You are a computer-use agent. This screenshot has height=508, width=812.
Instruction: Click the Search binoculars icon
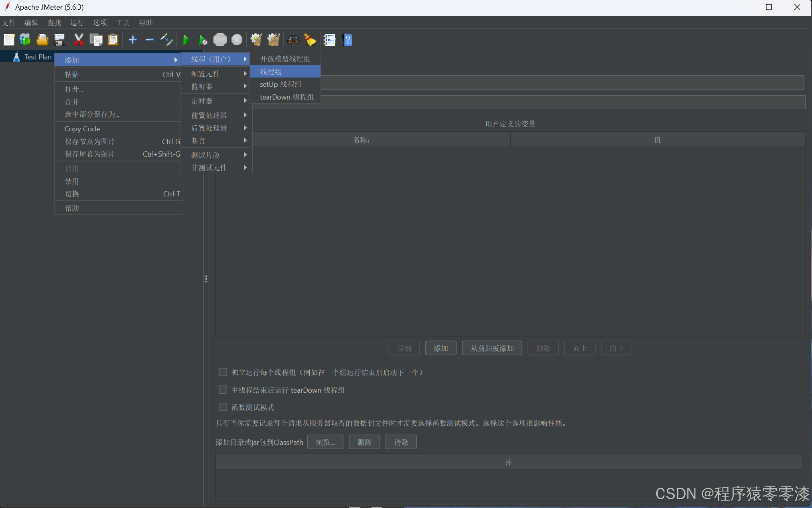click(x=293, y=39)
